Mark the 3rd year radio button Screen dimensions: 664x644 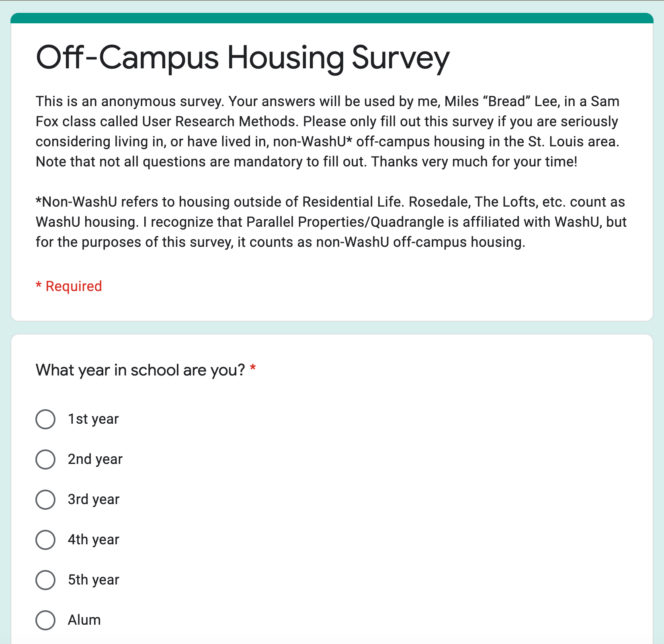pos(45,500)
